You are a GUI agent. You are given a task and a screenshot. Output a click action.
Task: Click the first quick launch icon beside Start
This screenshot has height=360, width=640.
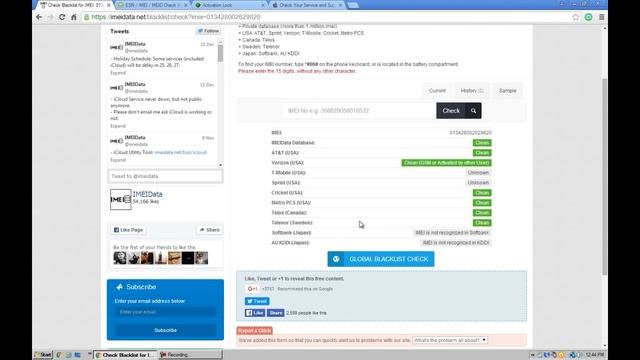[x=59, y=355]
